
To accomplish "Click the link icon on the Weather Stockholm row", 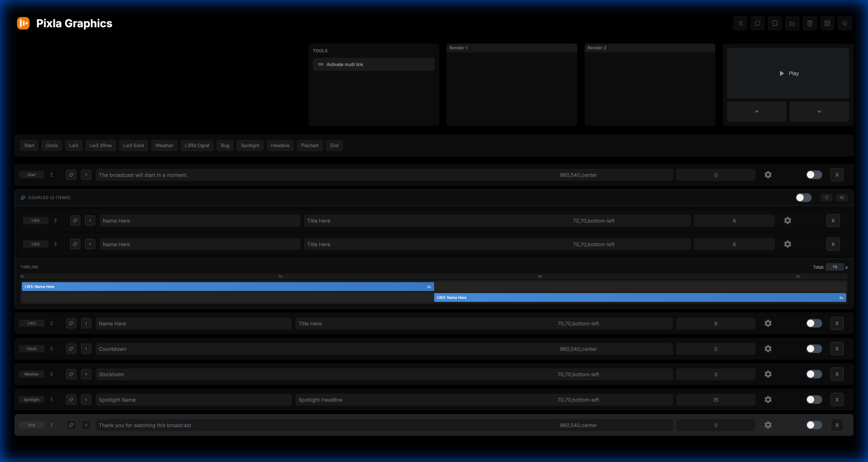I will (x=71, y=374).
